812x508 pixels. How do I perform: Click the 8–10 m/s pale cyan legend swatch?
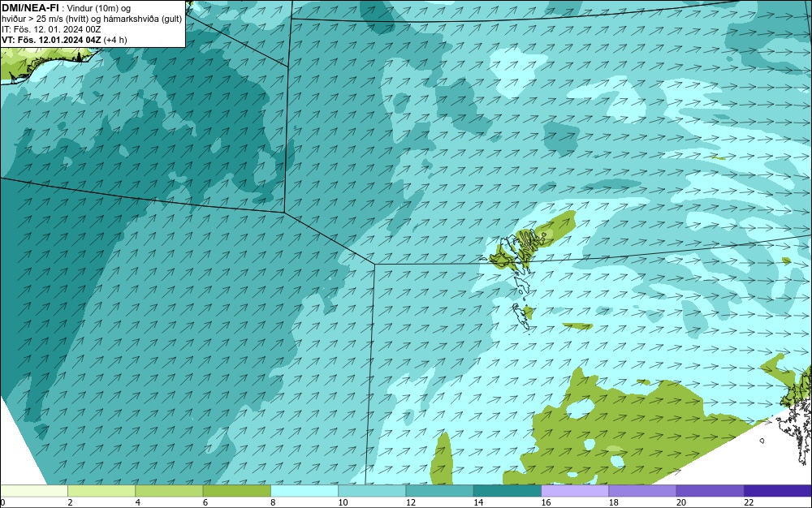pyautogui.click(x=304, y=490)
